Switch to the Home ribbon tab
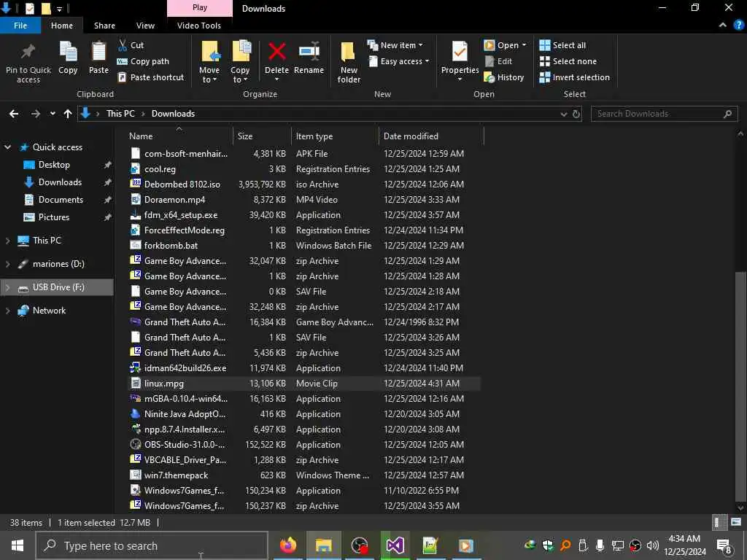Screen dimensions: 747x560 (x=62, y=26)
